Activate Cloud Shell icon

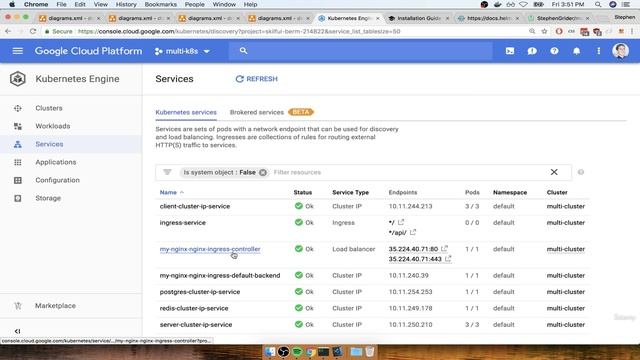click(x=510, y=51)
